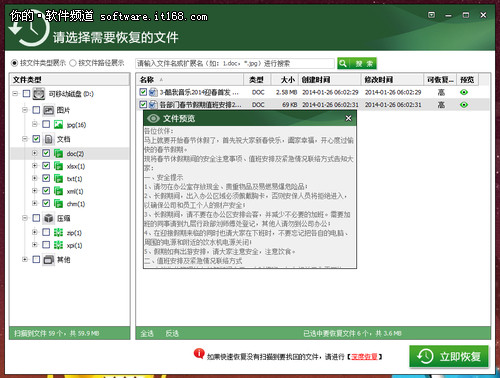
Task: Click Invert Selection in the bottom bar
Action: 172,333
